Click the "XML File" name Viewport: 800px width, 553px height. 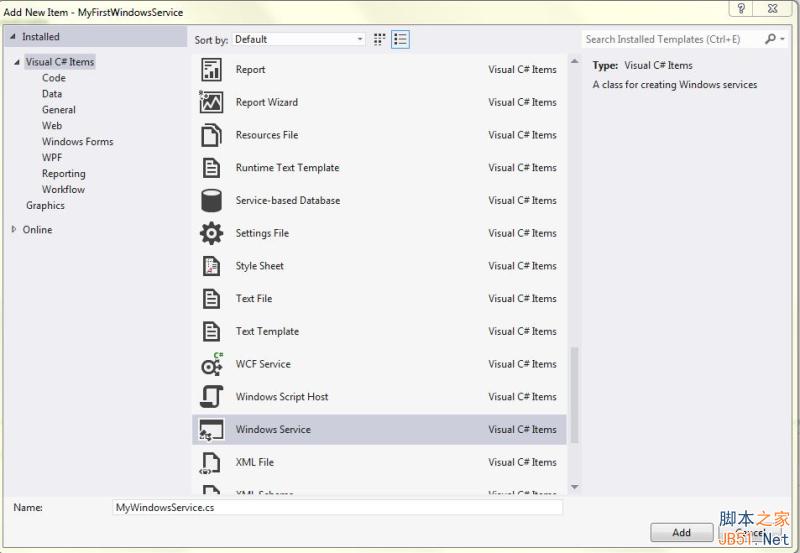(x=255, y=462)
